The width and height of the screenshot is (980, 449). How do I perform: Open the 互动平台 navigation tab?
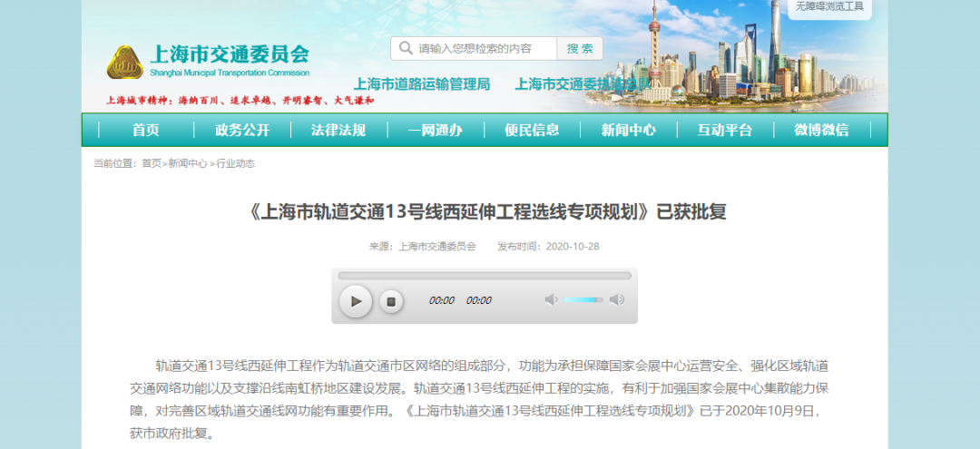tap(725, 130)
